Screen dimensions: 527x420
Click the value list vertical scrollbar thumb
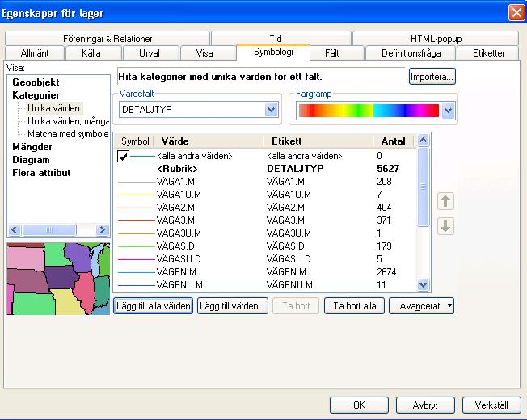pos(424,187)
